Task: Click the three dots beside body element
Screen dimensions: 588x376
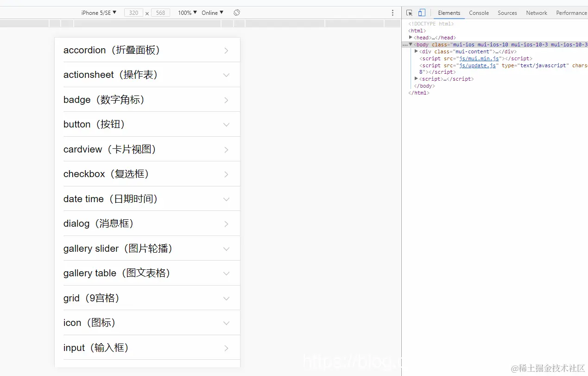Action: [405, 45]
